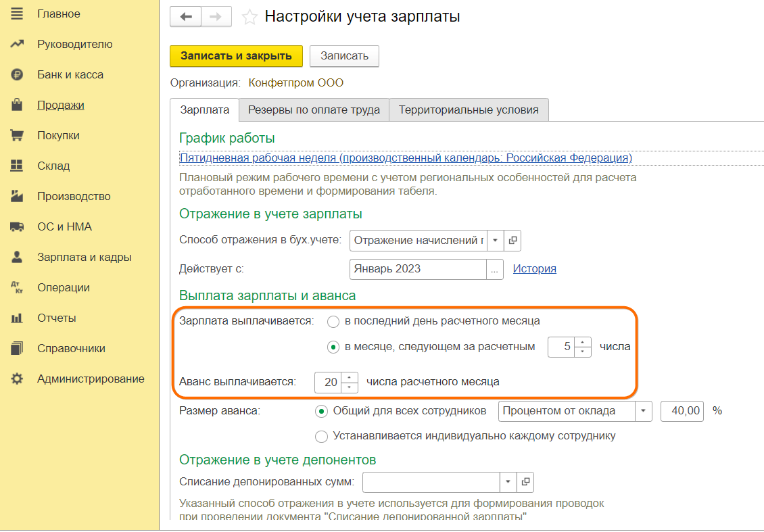
Task: Select 'в месяце, следующем за расчетным' option
Action: point(333,347)
